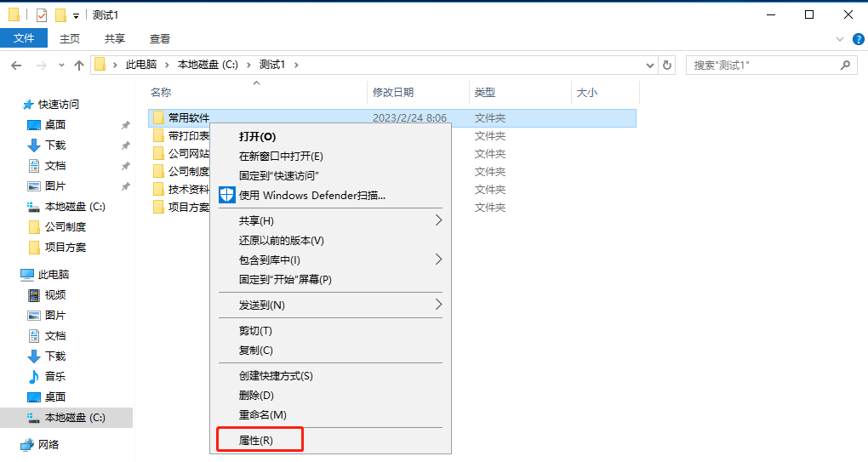Switch to the 共享 ribbon tab
The width and height of the screenshot is (868, 462).
(115, 39)
